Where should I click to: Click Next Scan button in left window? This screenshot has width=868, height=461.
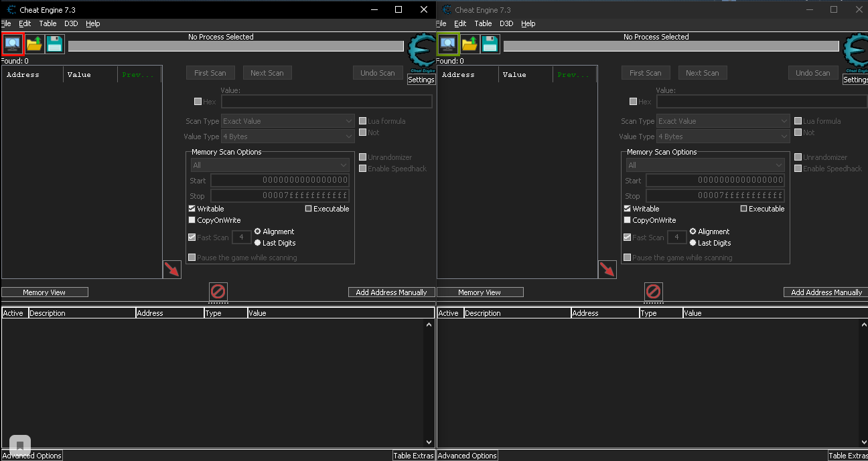(x=267, y=73)
